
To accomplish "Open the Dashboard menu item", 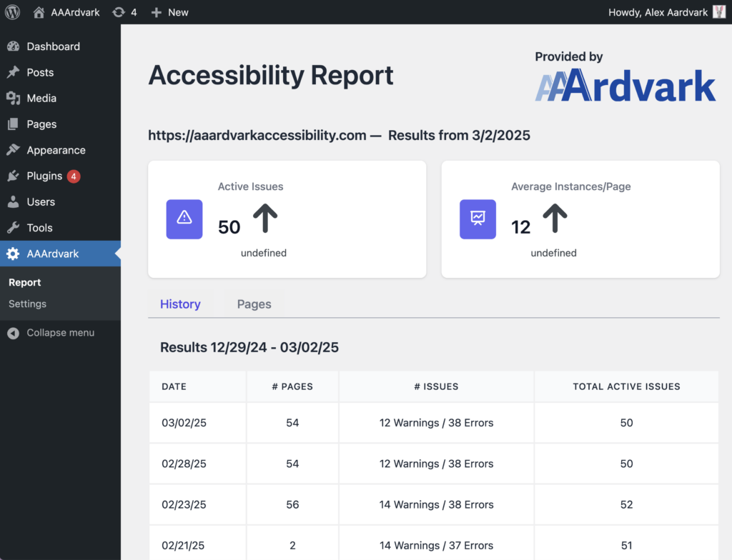I will 53,46.
